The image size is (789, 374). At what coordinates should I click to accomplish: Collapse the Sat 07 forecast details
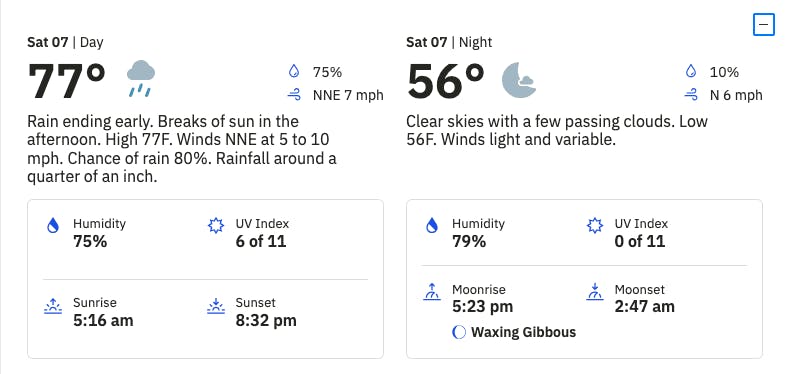[x=763, y=25]
